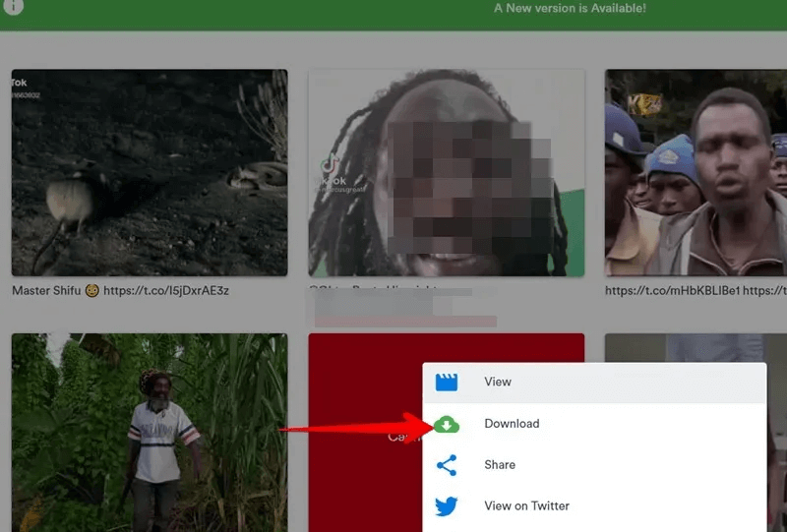Screen dimensions: 787x532
Task: Open the rat and snake video thumbnail
Action: click(150, 172)
